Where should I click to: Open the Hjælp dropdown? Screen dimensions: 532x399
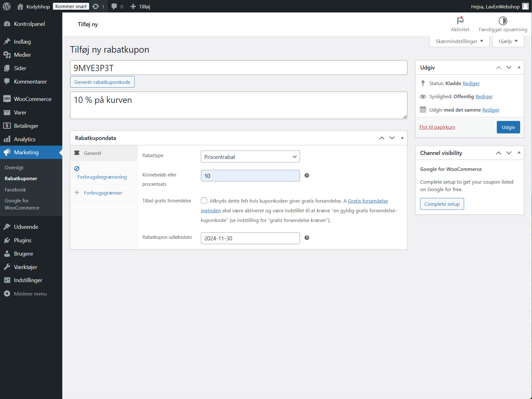(507, 41)
